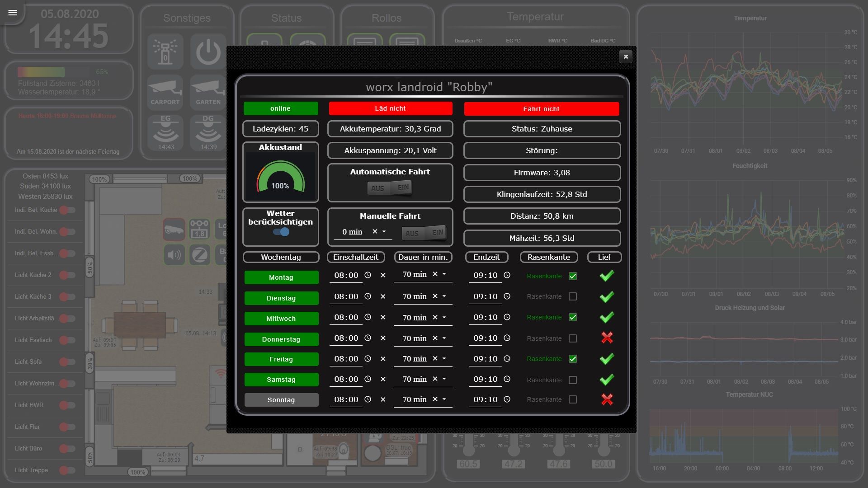Click the red cross in Donnerstag row
The width and height of the screenshot is (868, 488).
[x=607, y=338]
